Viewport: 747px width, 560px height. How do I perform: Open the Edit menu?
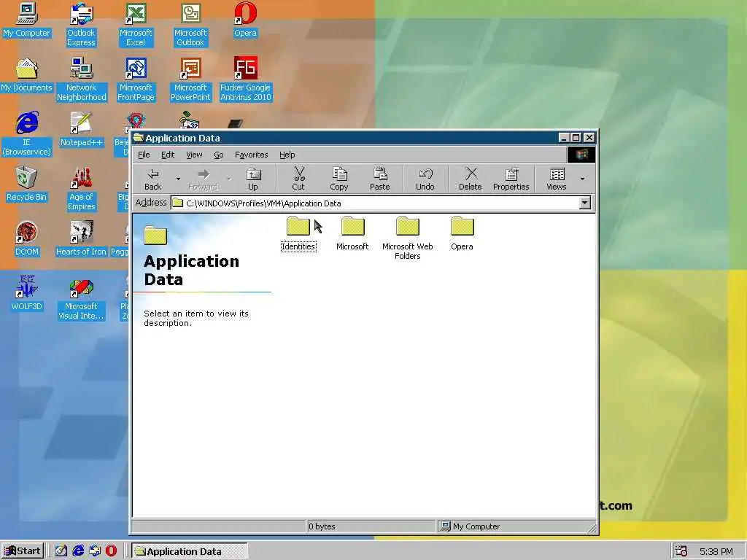pos(168,155)
